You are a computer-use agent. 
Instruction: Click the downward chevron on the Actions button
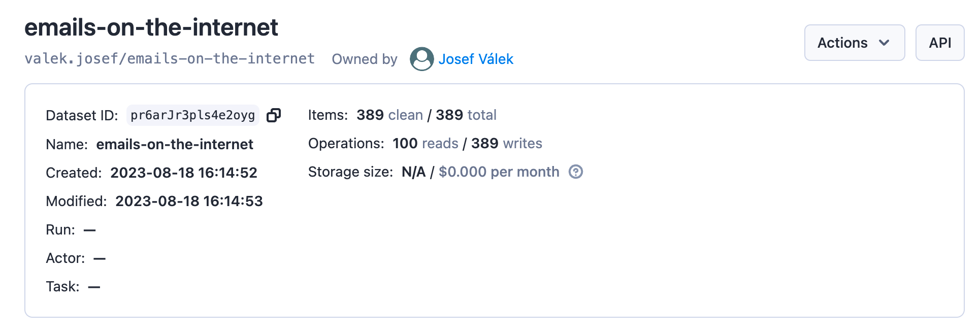click(x=884, y=43)
